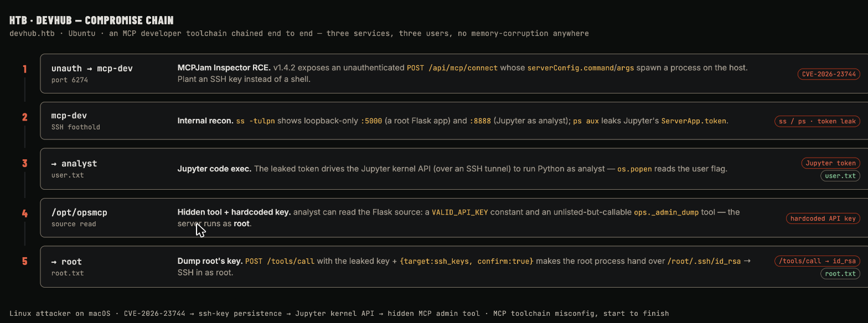868x323 pixels.
Task: Click 'Jupyter kernel API' in the footer
Action: point(335,314)
